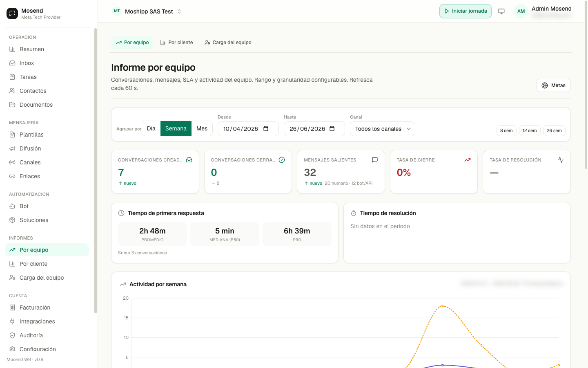
Task: Click the Iniciar jornada button
Action: point(465,11)
